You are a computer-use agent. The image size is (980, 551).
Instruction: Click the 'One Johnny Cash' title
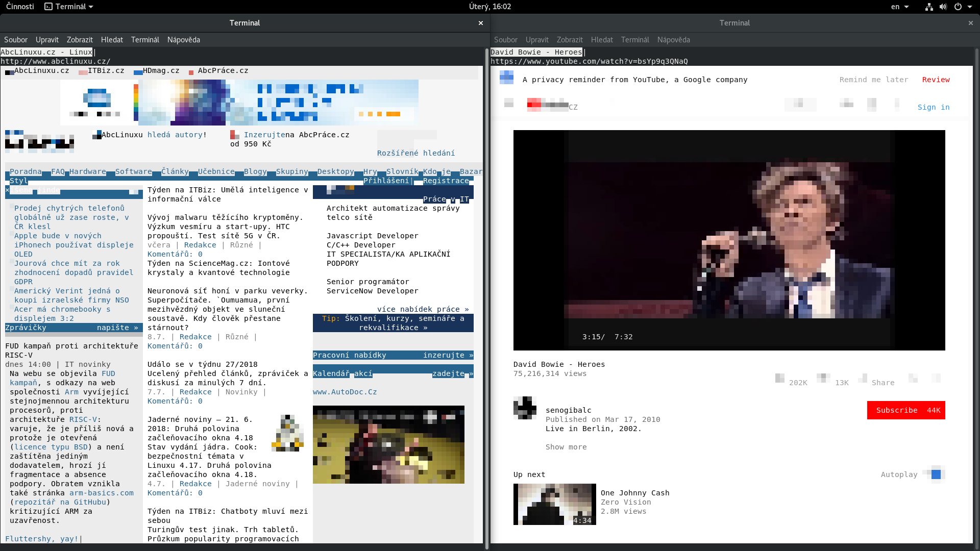[635, 493]
